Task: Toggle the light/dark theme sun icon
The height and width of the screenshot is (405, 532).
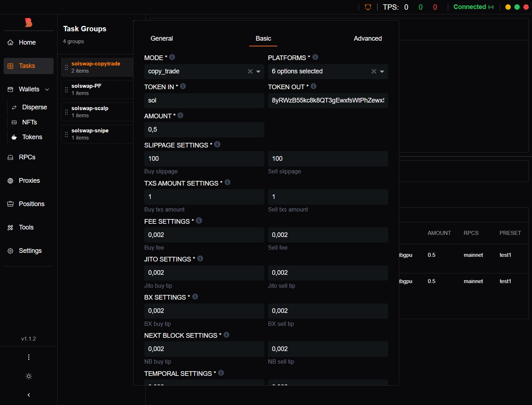Action: (29, 376)
